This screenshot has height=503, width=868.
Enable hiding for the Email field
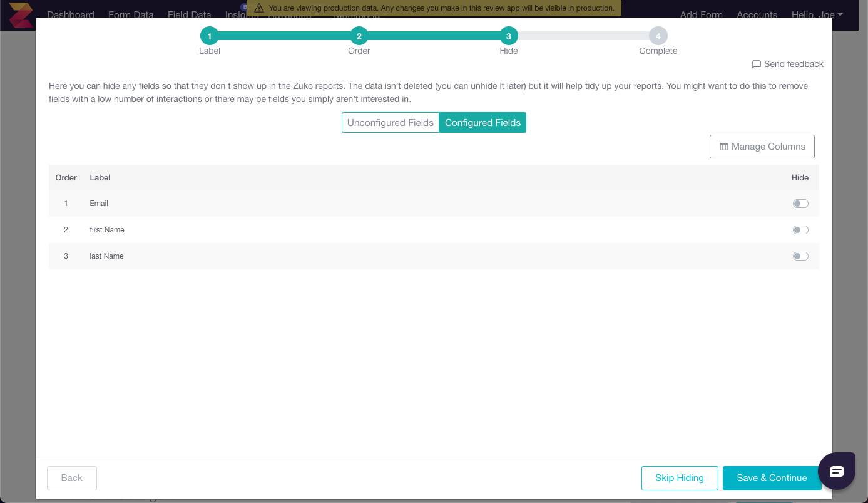800,203
